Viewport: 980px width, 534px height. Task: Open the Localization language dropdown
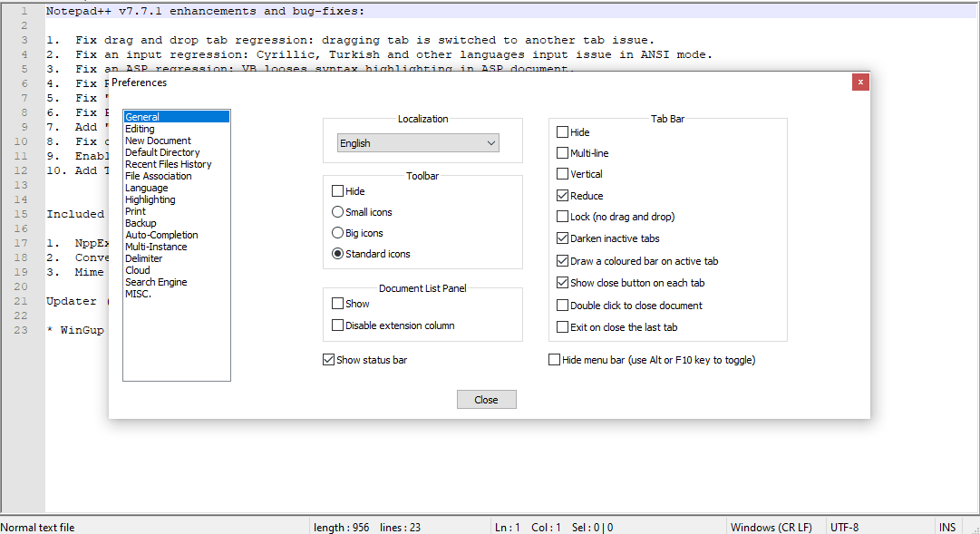(417, 142)
